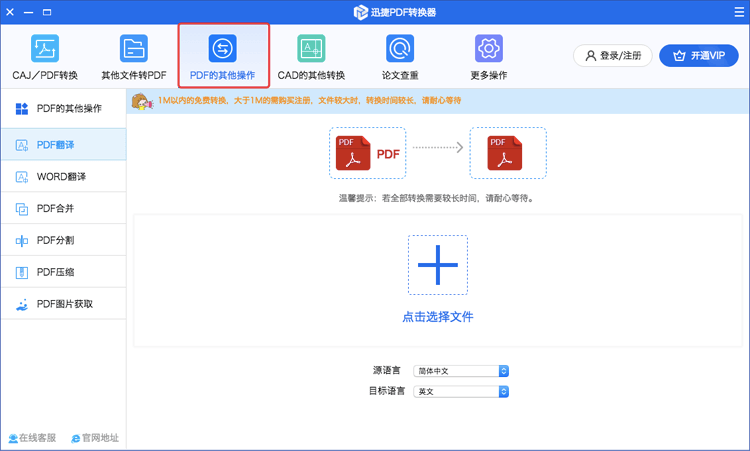Image resolution: width=750 pixels, height=451 pixels.
Task: Select the 其他文件转PDF toolbar icon
Action: (x=134, y=48)
